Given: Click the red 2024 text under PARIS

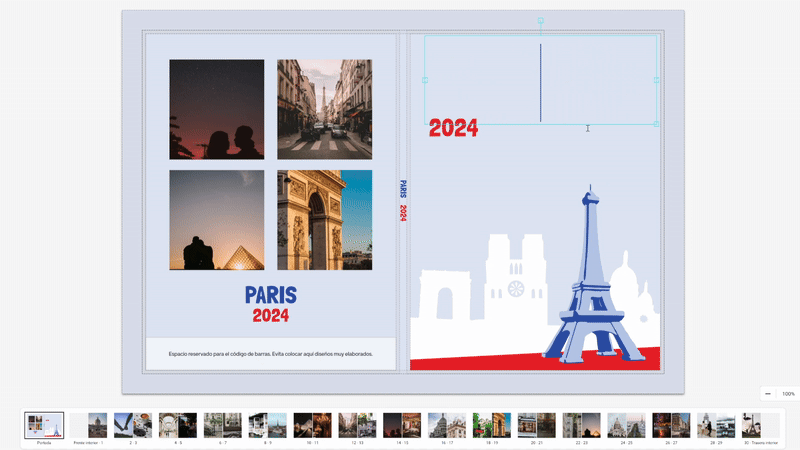Looking at the screenshot, I should click(271, 315).
